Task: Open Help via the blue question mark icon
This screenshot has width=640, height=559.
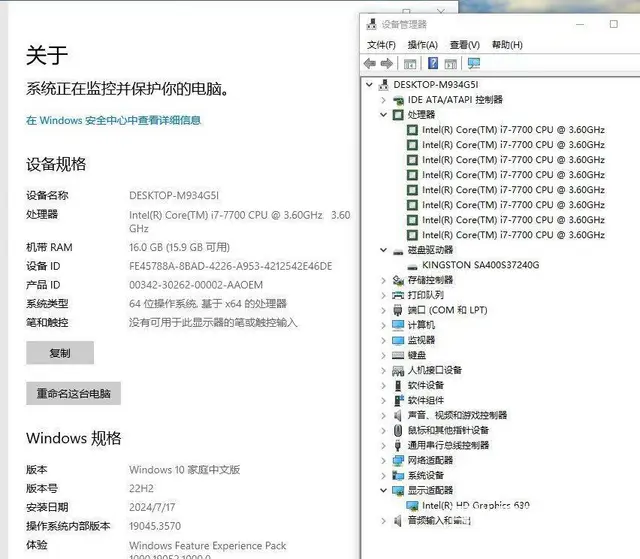Action: pos(433,63)
